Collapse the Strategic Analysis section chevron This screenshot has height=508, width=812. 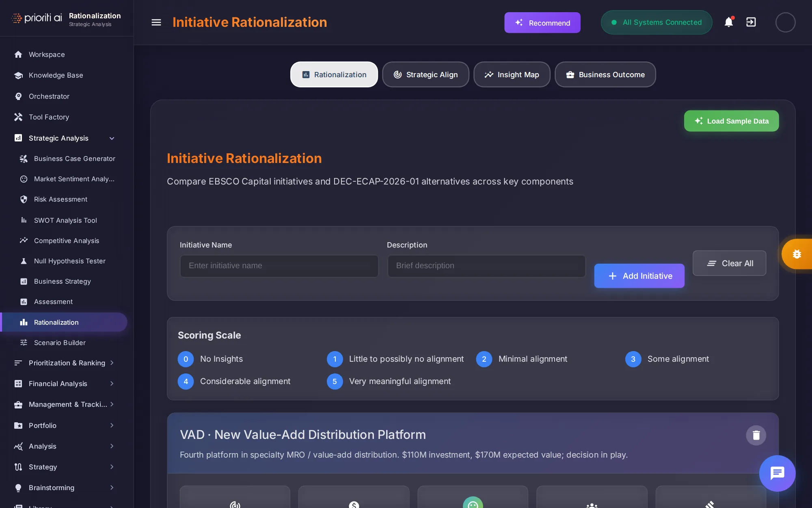[x=112, y=138]
